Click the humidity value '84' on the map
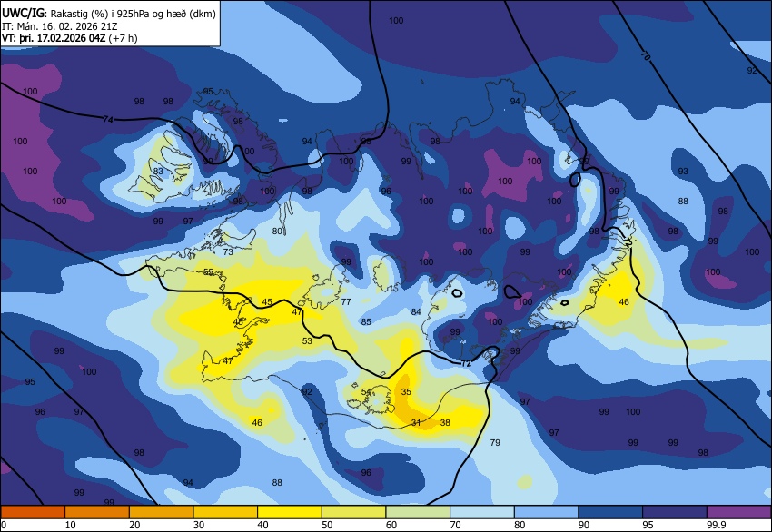Screen dimensions: 772x532 pos(416,311)
